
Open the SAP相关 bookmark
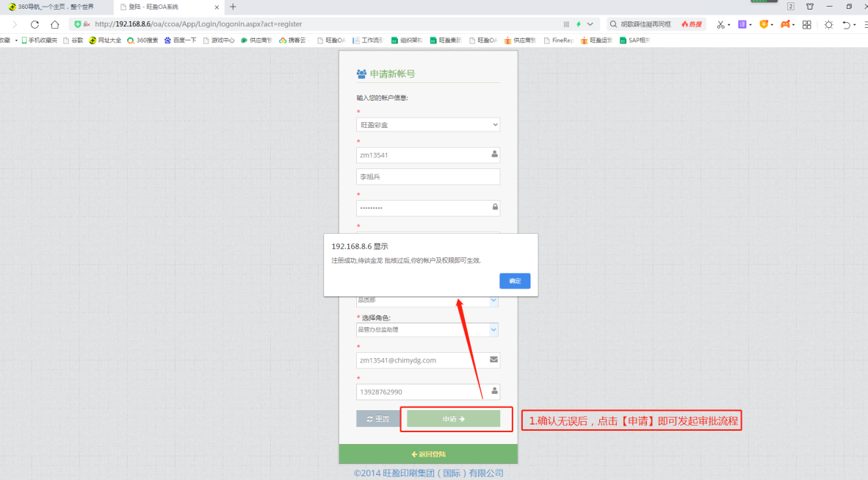coord(634,40)
